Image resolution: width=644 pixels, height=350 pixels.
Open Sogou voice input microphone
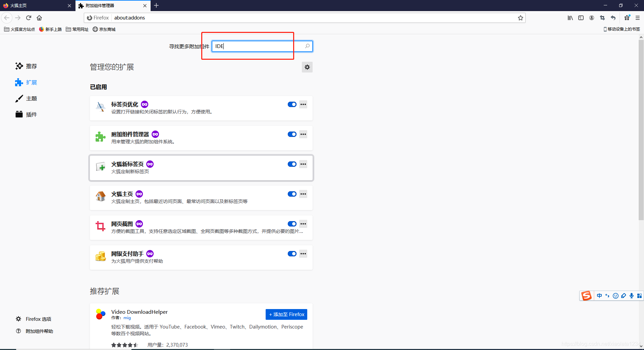(632, 296)
